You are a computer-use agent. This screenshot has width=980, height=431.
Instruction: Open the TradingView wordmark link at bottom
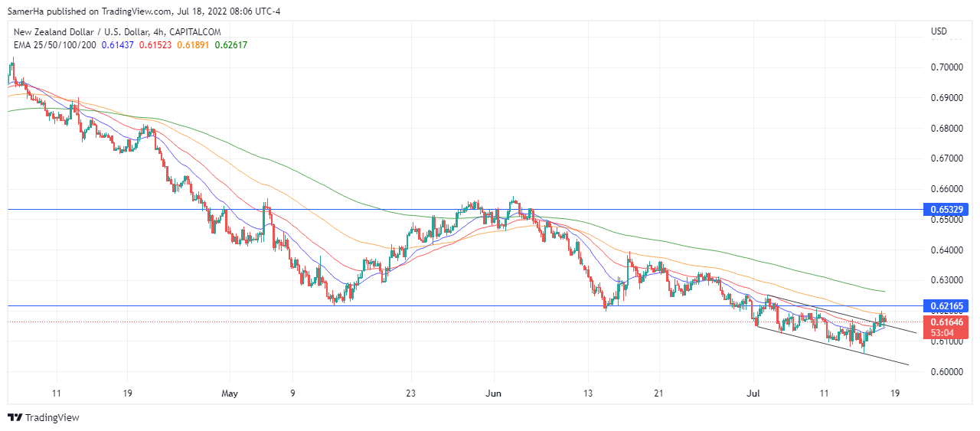point(52,417)
